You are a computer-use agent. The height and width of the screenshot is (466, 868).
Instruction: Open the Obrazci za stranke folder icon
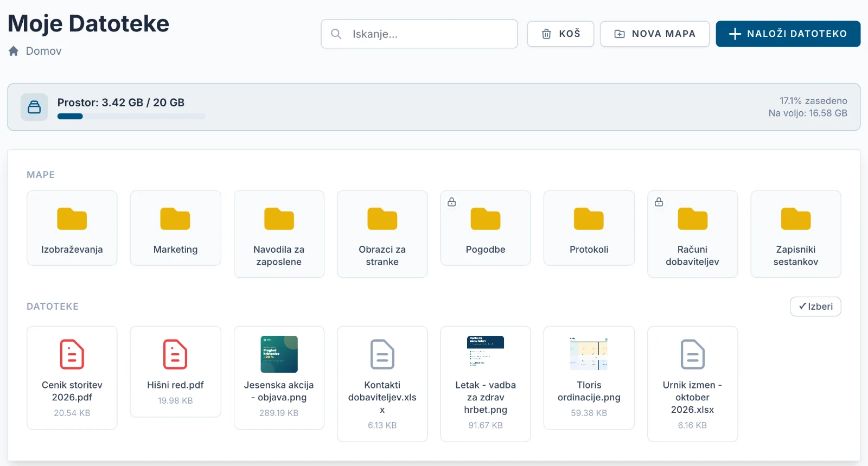[x=382, y=219]
